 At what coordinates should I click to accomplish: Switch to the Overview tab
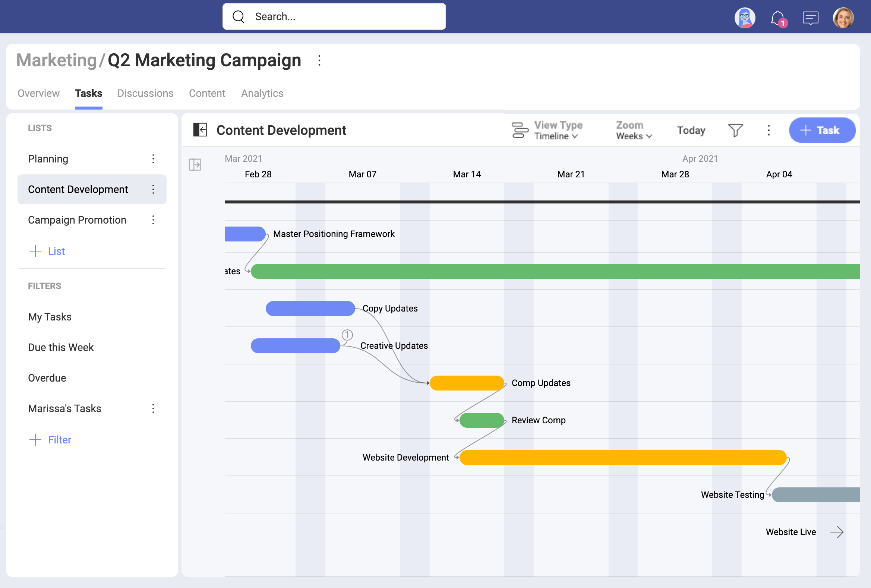point(38,93)
